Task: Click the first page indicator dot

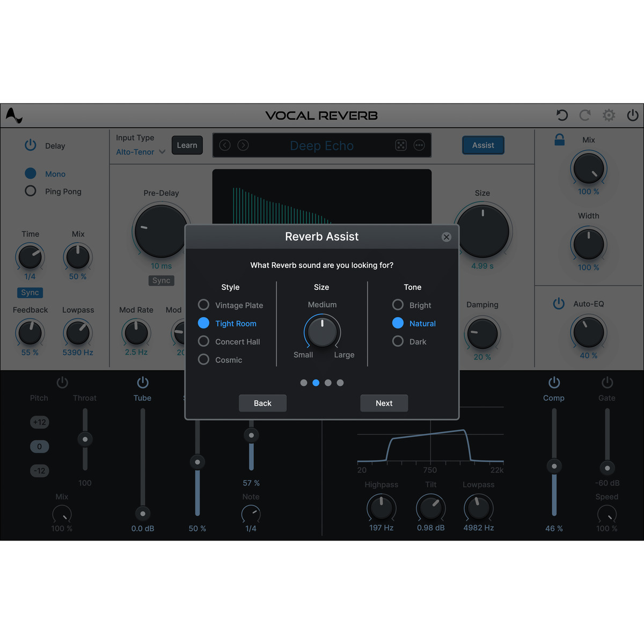Action: click(304, 383)
